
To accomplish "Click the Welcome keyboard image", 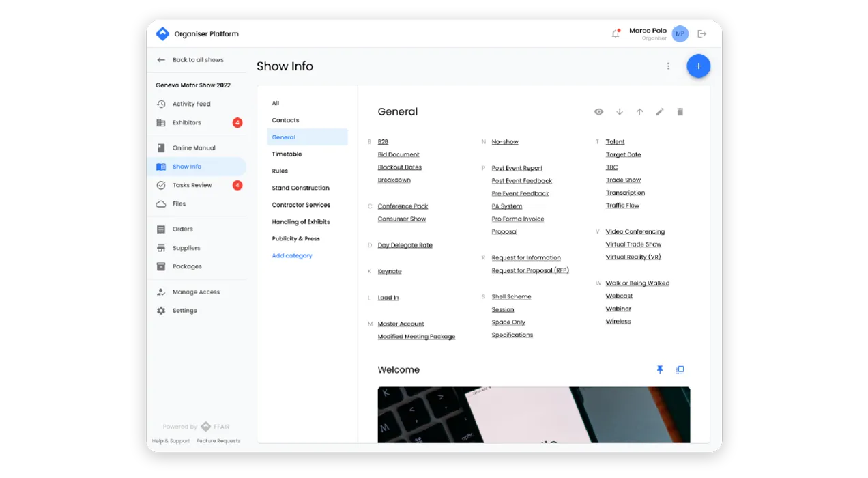I will (x=534, y=414).
